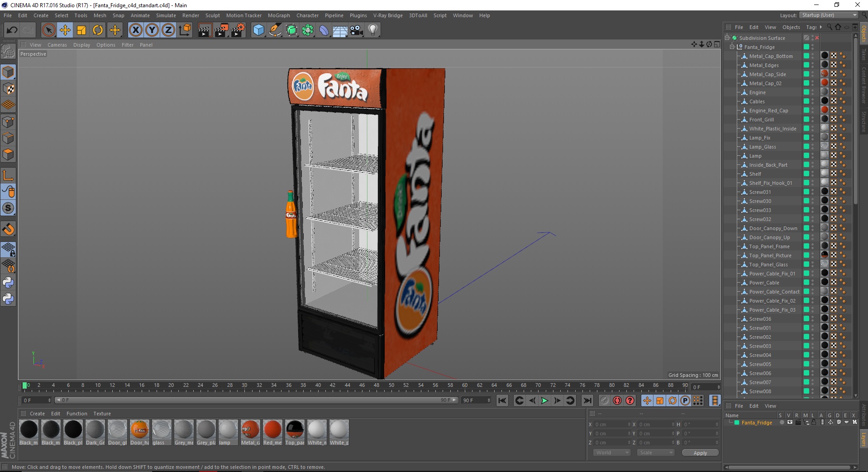This screenshot has height=472, width=868.
Task: Collapse the Fanta_Fridge object group
Action: tap(732, 47)
